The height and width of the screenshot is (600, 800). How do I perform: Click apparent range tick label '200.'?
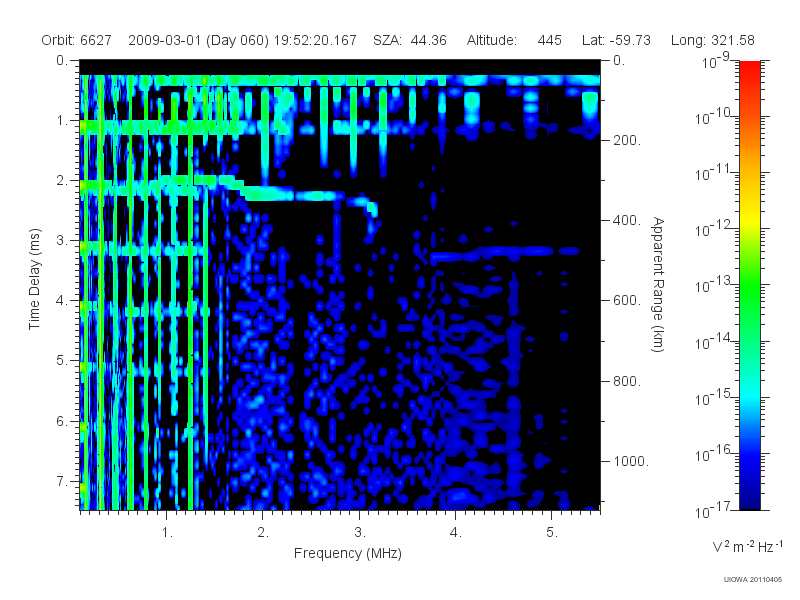627,140
